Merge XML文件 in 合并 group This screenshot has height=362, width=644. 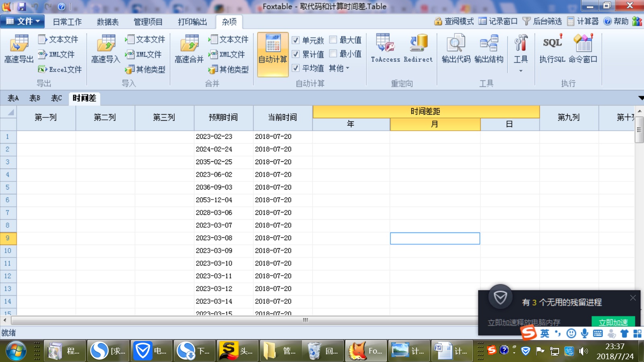pos(227,54)
